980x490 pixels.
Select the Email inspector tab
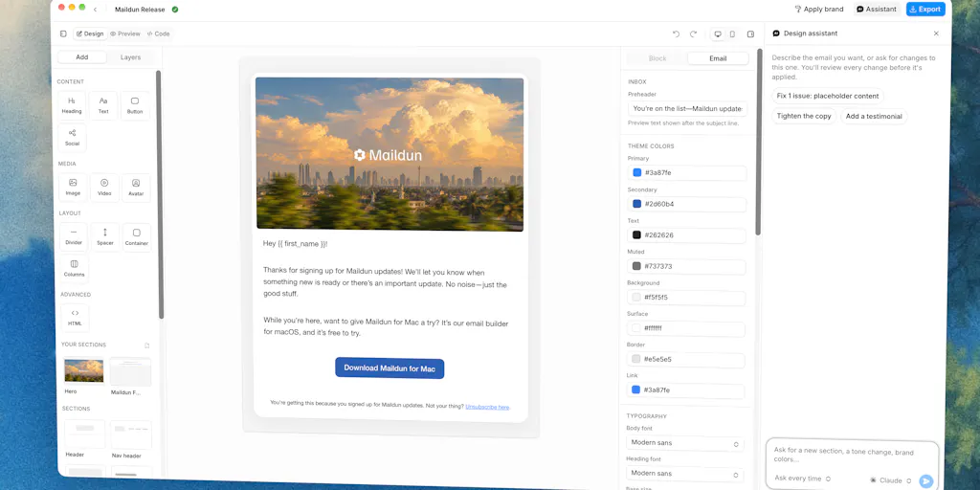point(718,58)
